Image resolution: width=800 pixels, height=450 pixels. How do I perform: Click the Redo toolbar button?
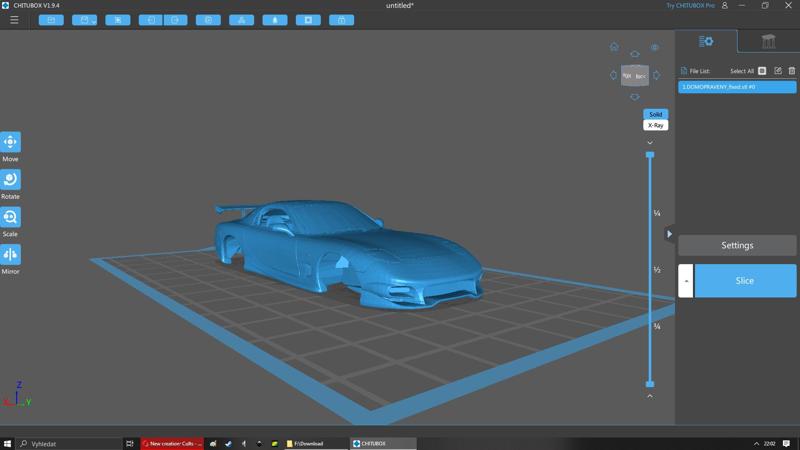(x=175, y=20)
